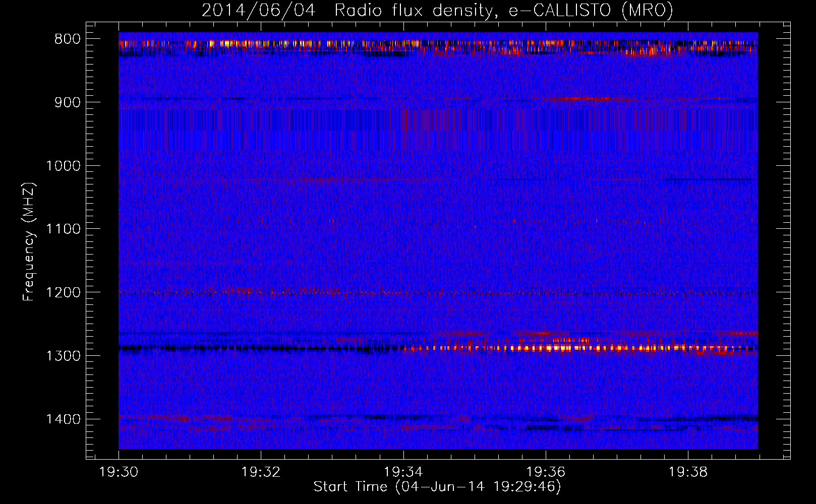Select the 1400 frequency axis label

(63, 419)
